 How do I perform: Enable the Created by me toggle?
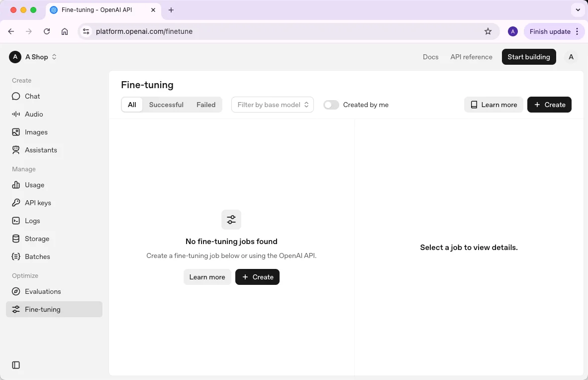click(x=331, y=105)
